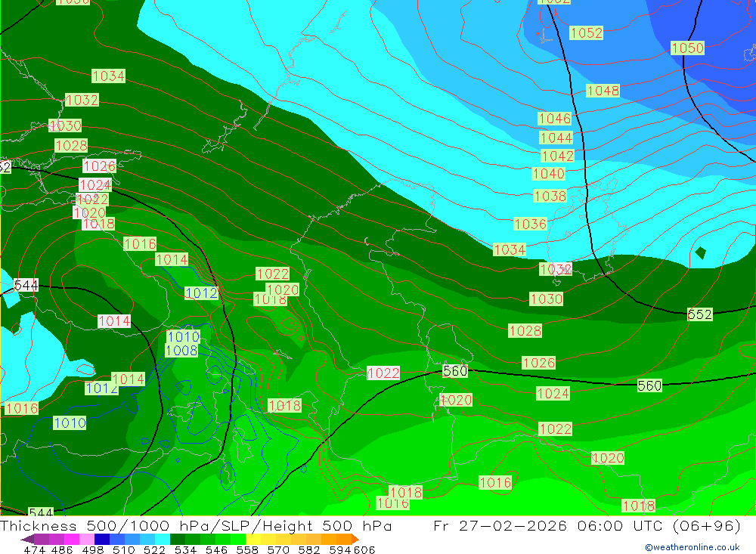Click the legend value 486

[62, 549]
